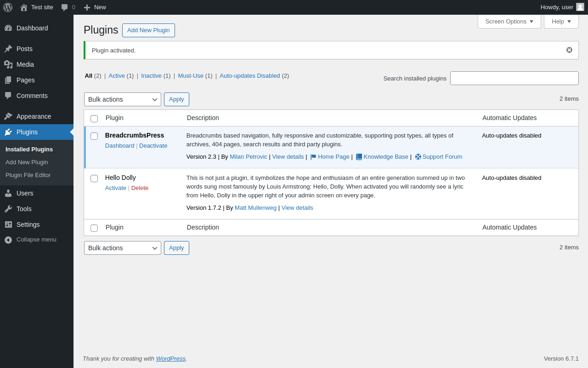Dismiss the Plugin activated notice
The width and height of the screenshot is (588, 368).
coord(569,50)
